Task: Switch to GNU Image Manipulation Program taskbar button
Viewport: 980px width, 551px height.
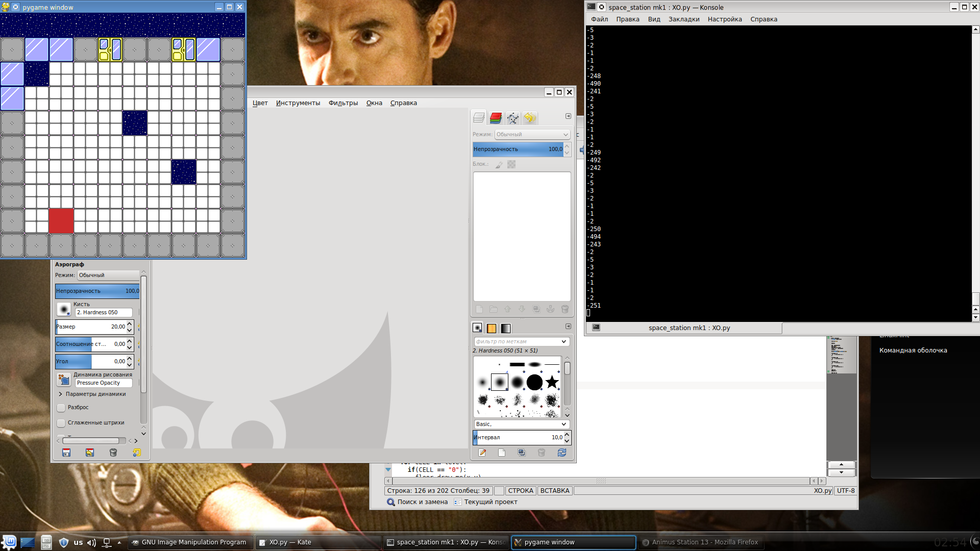Action: [x=190, y=542]
